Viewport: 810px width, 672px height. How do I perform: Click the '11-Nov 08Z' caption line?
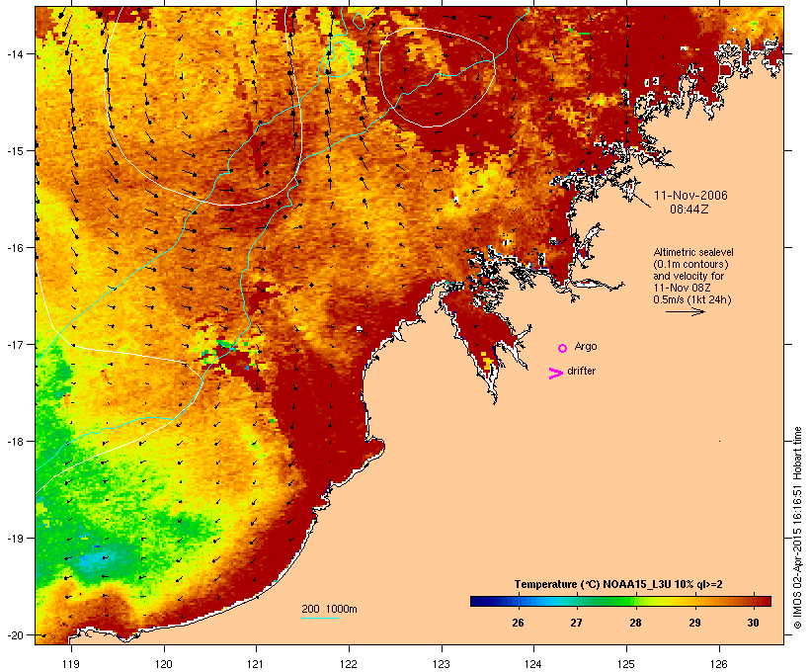[x=682, y=288]
